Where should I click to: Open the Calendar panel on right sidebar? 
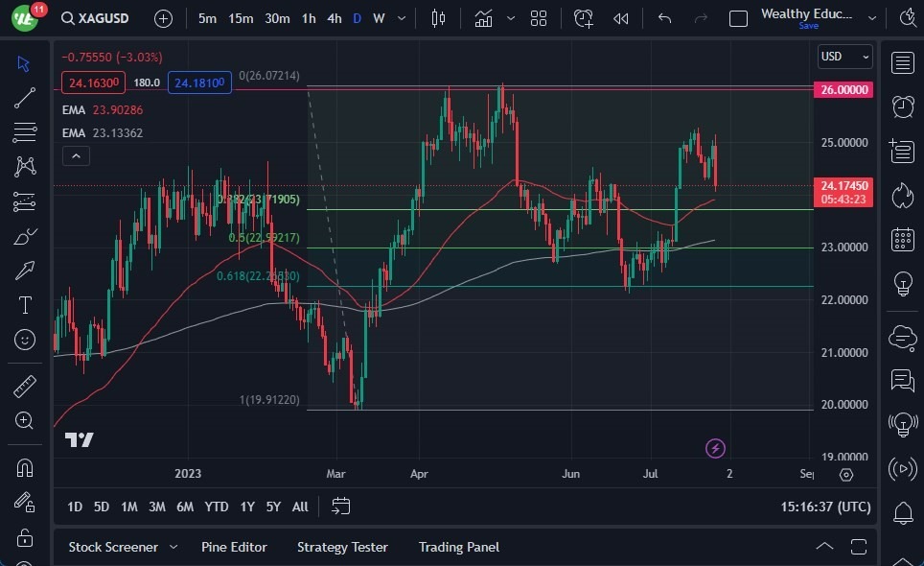(902, 239)
